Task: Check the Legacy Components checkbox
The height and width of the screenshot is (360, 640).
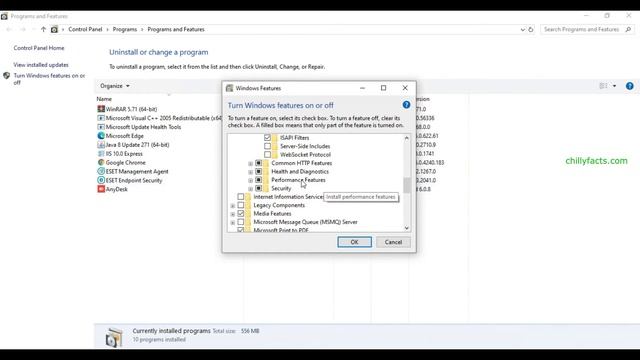Action: [x=241, y=205]
